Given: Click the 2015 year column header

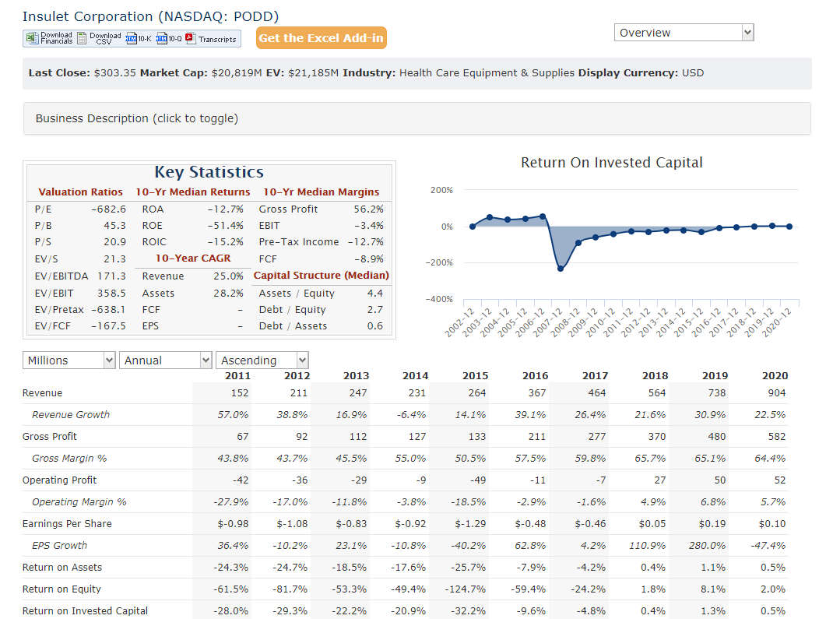Looking at the screenshot, I should pyautogui.click(x=475, y=376).
